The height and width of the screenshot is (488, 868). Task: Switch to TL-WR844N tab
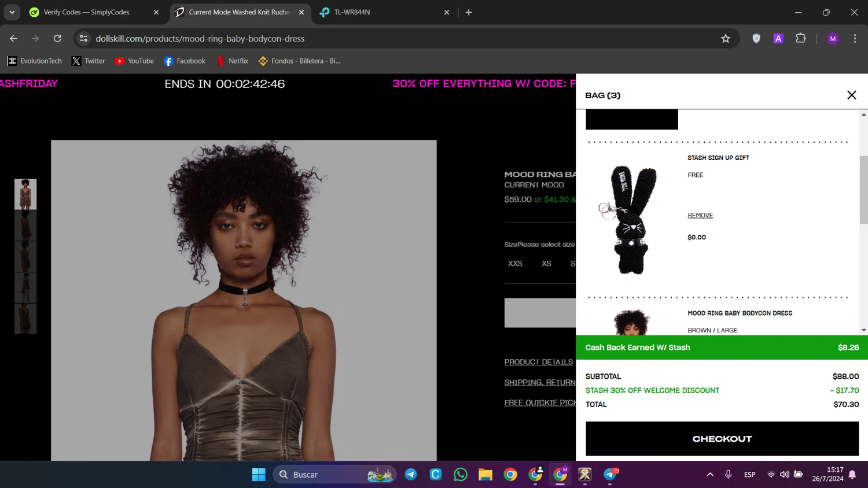pyautogui.click(x=384, y=12)
